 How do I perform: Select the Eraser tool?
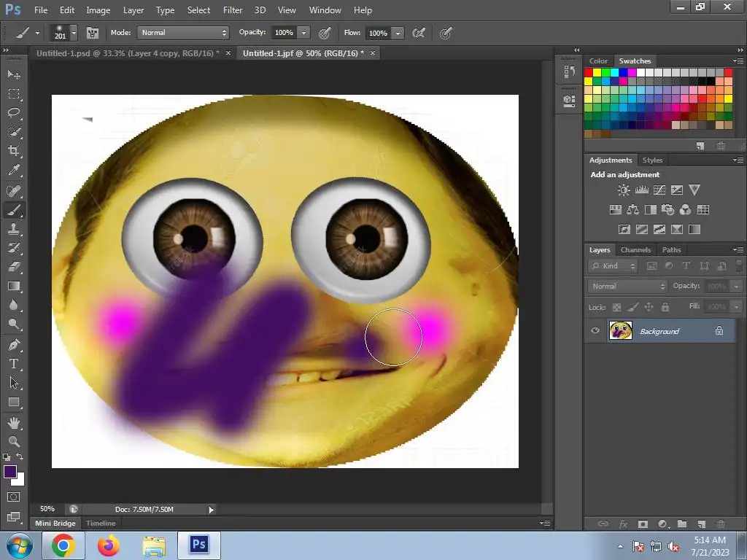tap(14, 267)
